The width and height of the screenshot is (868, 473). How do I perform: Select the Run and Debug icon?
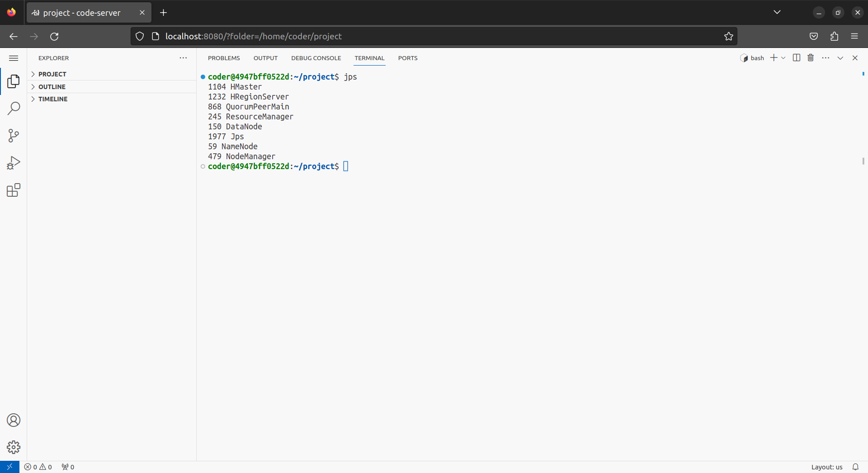point(14,162)
